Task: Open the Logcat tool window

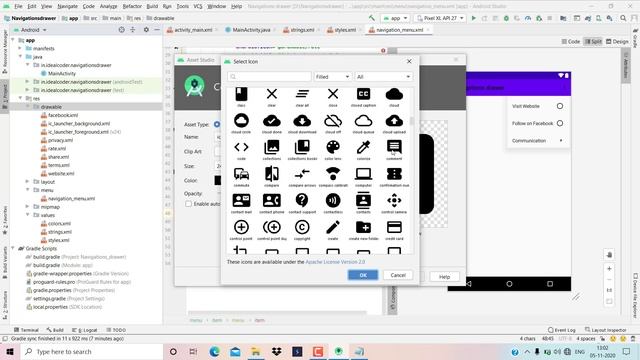Action: tap(85, 330)
